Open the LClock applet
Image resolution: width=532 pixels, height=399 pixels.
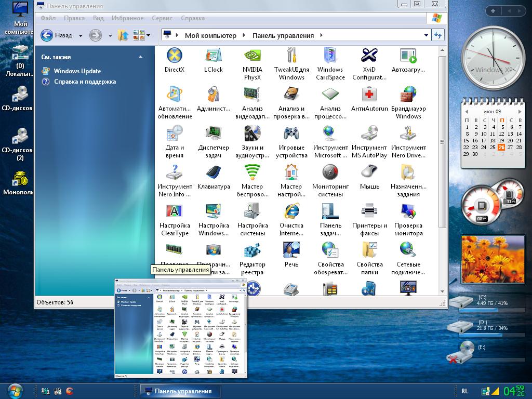pos(214,60)
